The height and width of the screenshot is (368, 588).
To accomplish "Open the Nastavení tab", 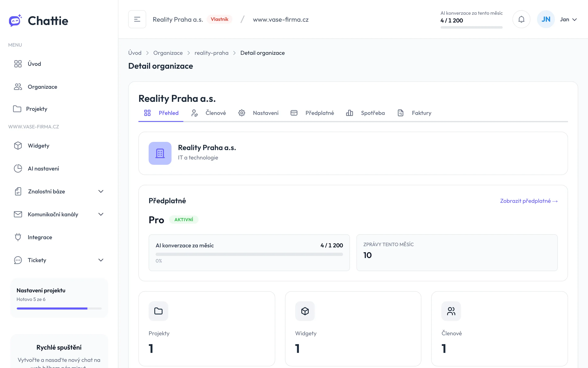I will pyautogui.click(x=258, y=113).
